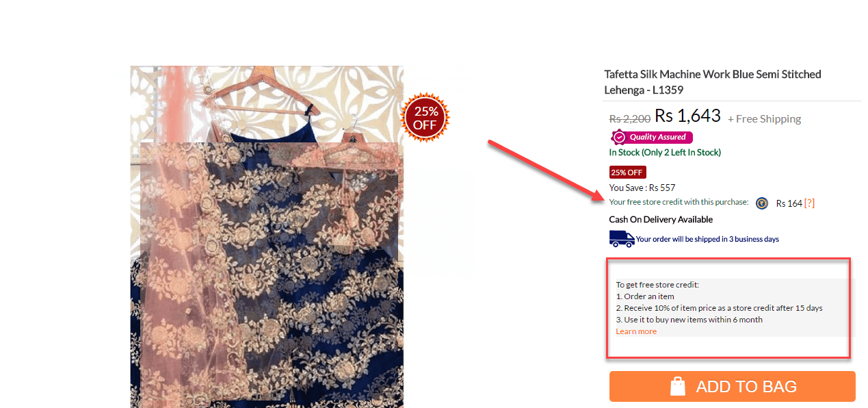Image resolution: width=868 pixels, height=408 pixels.
Task: Click the red 25% OFF label
Action: [628, 172]
